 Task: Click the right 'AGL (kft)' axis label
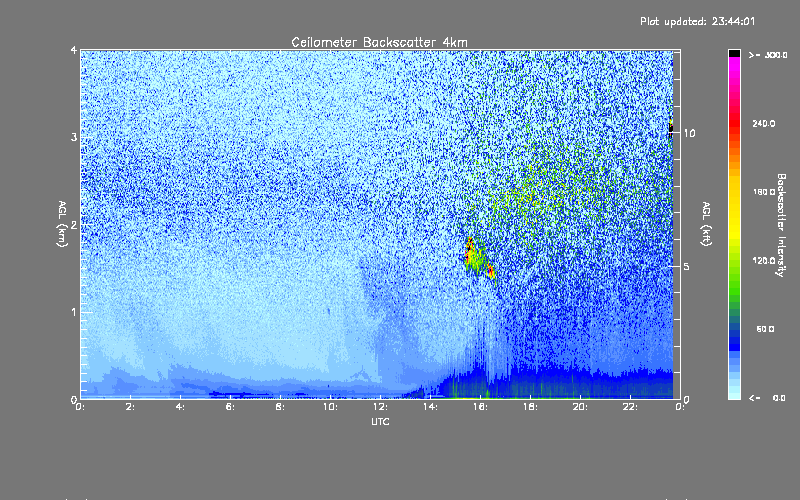point(707,224)
